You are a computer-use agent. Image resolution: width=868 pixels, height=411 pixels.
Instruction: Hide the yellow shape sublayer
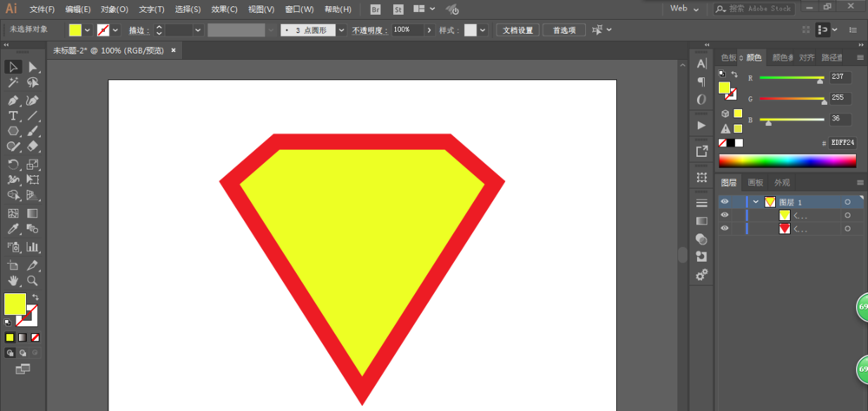[725, 215]
